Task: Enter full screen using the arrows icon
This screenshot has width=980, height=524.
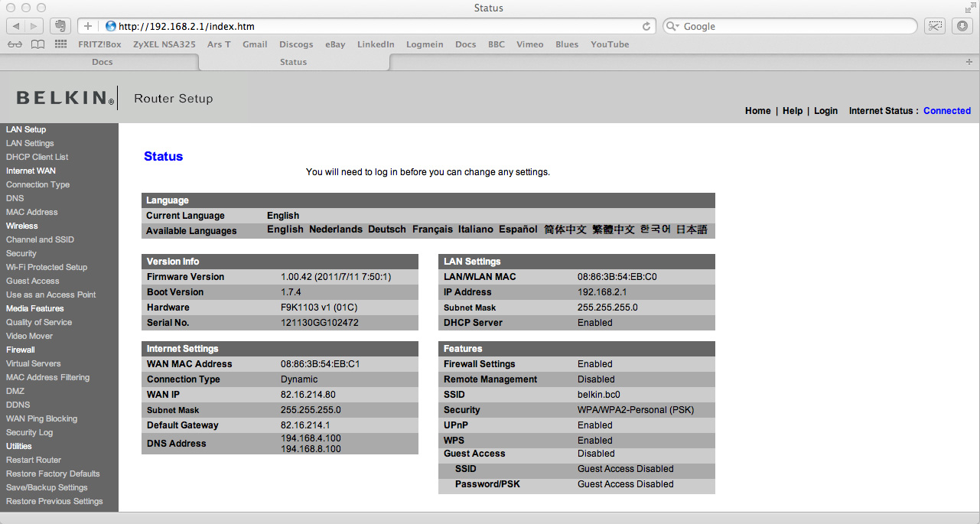Action: tap(970, 8)
